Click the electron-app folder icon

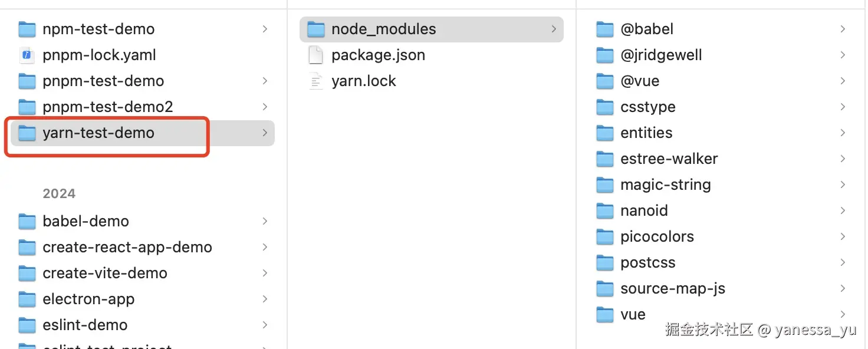click(x=27, y=299)
